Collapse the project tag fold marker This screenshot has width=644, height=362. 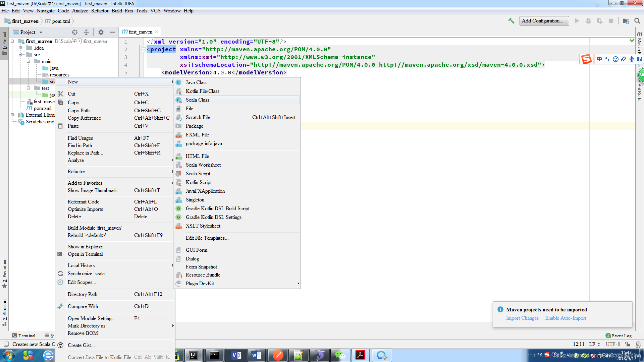tap(144, 50)
